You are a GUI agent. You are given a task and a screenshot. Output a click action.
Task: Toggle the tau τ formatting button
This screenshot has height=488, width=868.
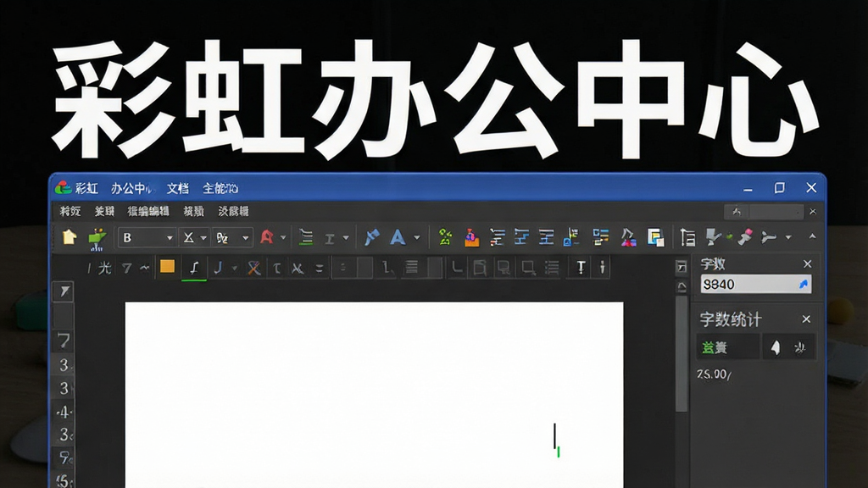pos(276,269)
